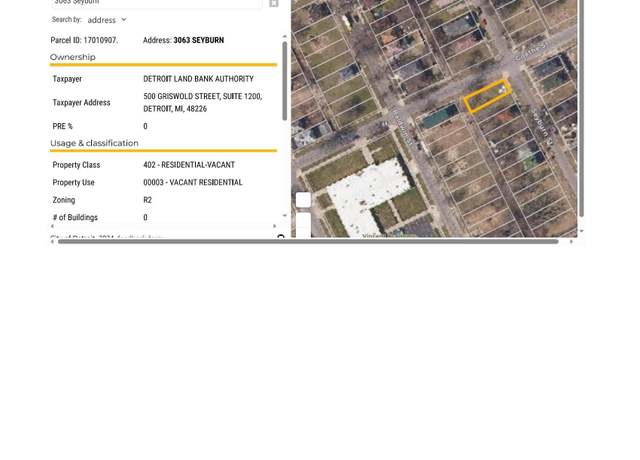Click the bold 3063 SEYBURN address value
640x460 pixels.
[199, 40]
